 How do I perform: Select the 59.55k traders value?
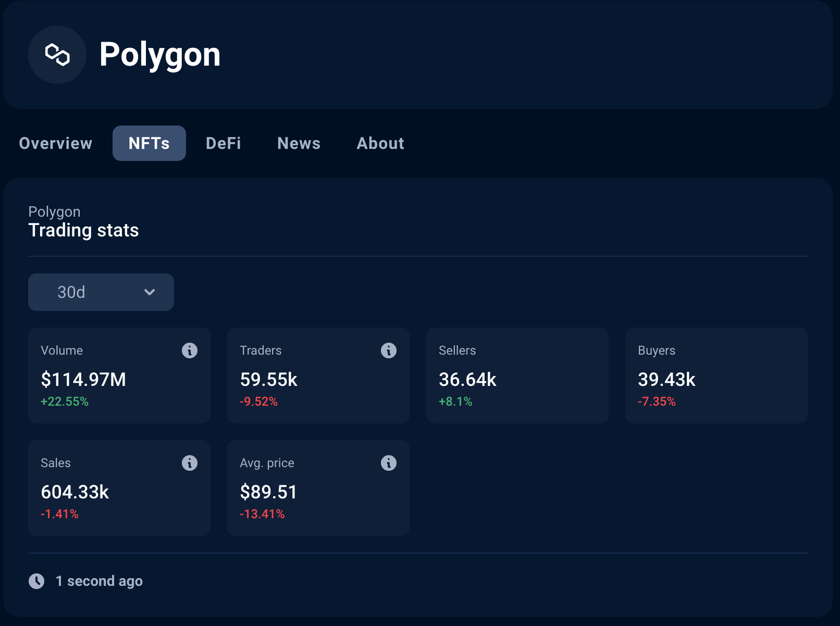269,380
